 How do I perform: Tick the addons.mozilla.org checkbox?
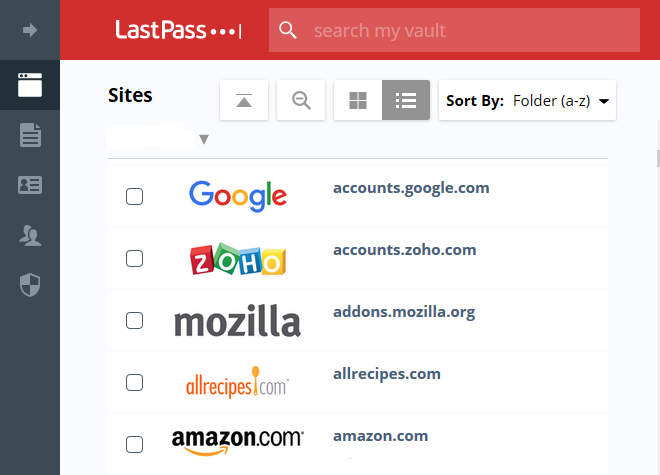[134, 320]
